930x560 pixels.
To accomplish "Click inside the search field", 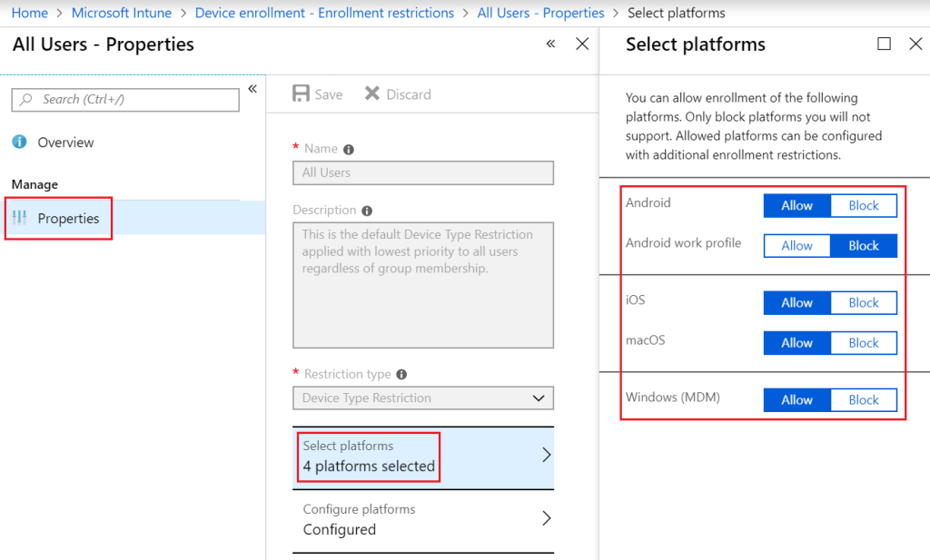I will (x=127, y=100).
